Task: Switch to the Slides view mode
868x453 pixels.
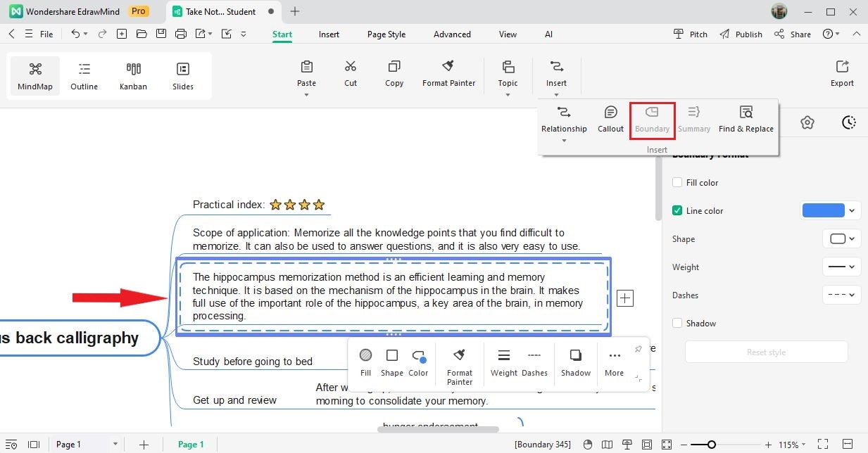Action: point(183,76)
